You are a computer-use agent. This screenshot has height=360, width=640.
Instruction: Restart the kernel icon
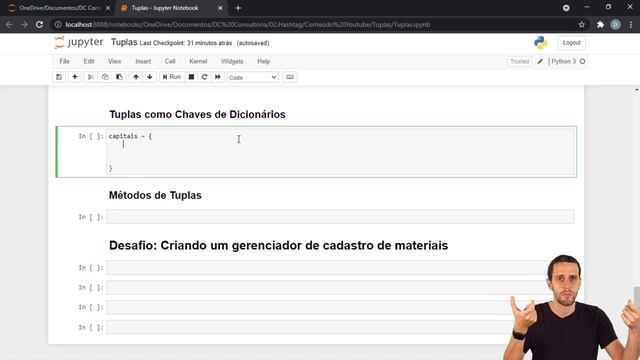pyautogui.click(x=204, y=77)
